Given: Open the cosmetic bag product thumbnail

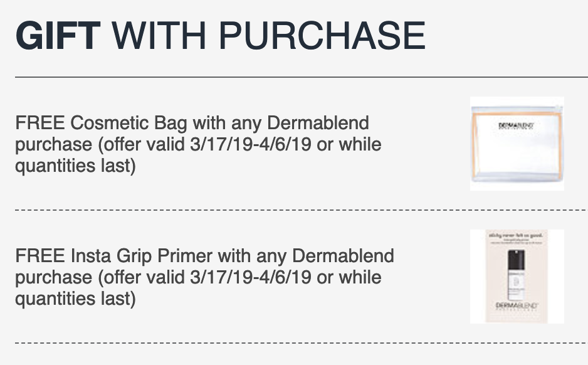Looking at the screenshot, I should 517,143.
